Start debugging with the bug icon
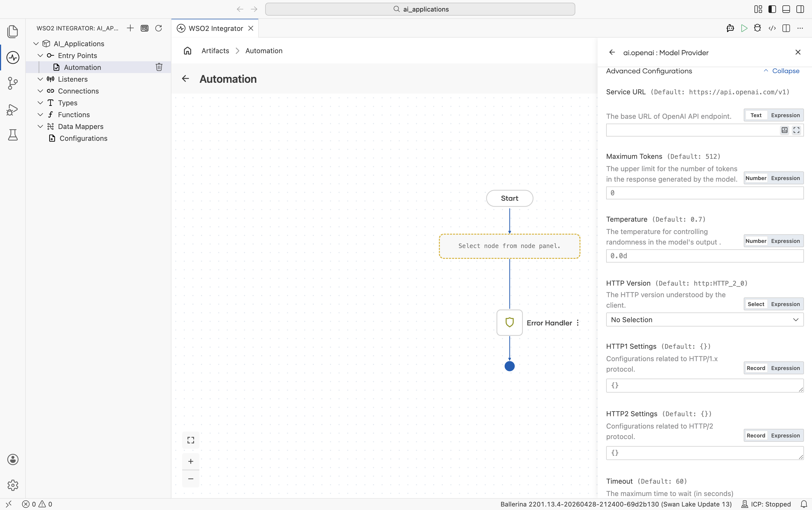Screen dimensions: 812x510 pos(758,28)
